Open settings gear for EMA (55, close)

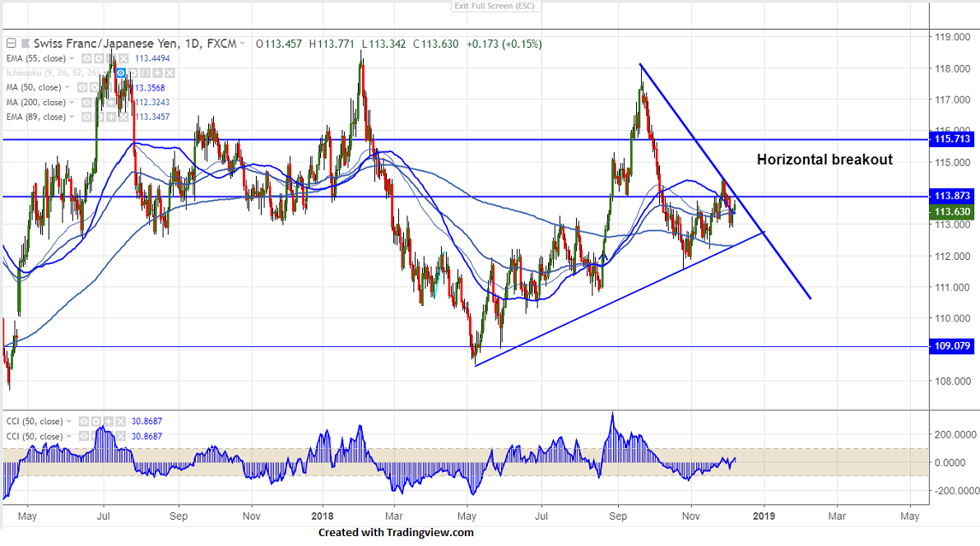99,58
